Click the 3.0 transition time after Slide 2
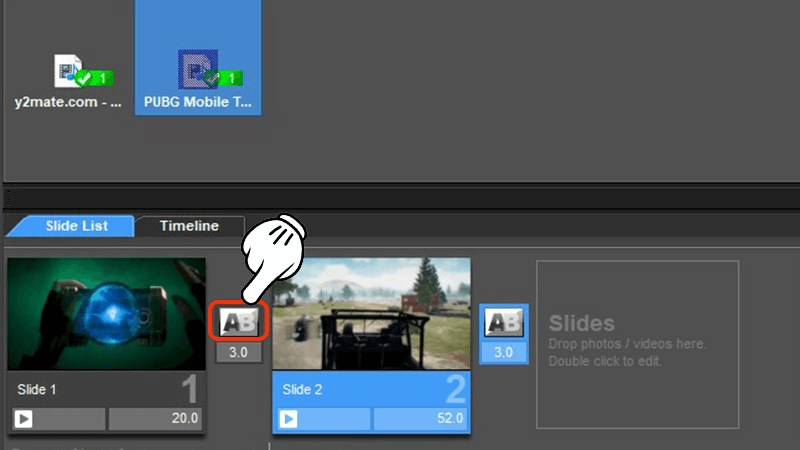This screenshot has height=450, width=800. (x=504, y=353)
